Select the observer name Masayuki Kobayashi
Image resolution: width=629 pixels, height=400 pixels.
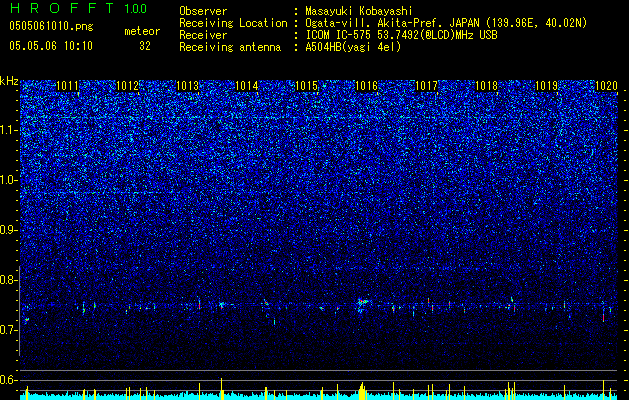pos(359,11)
